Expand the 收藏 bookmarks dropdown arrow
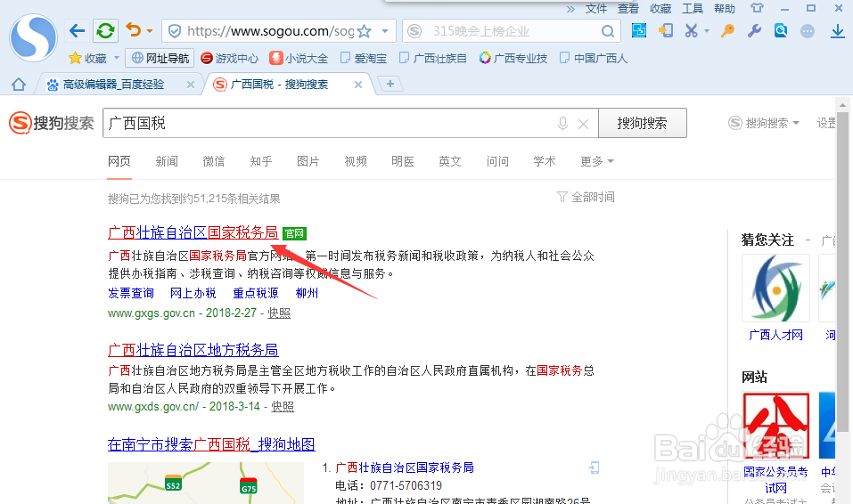 [116, 58]
